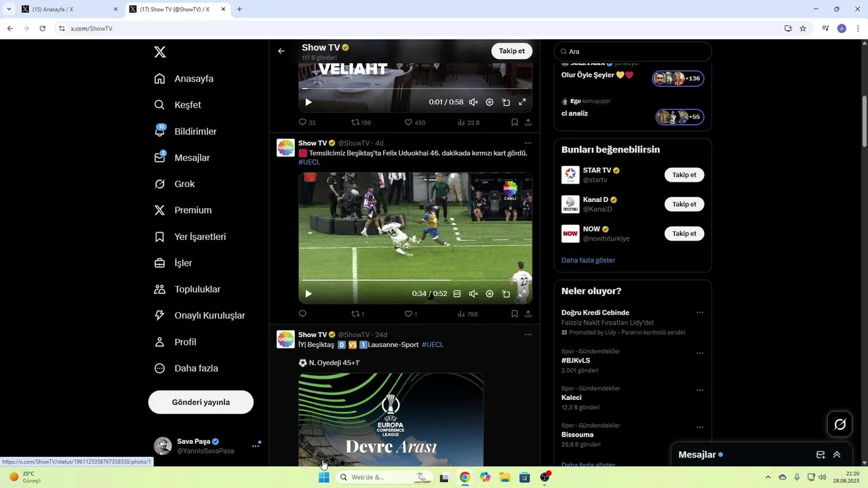Like the post with 455 likes

click(x=415, y=123)
